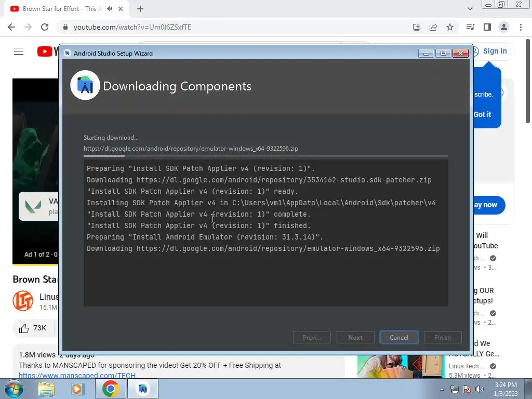Click the 1.8M views text in description
The image size is (532, 399).
click(37, 355)
